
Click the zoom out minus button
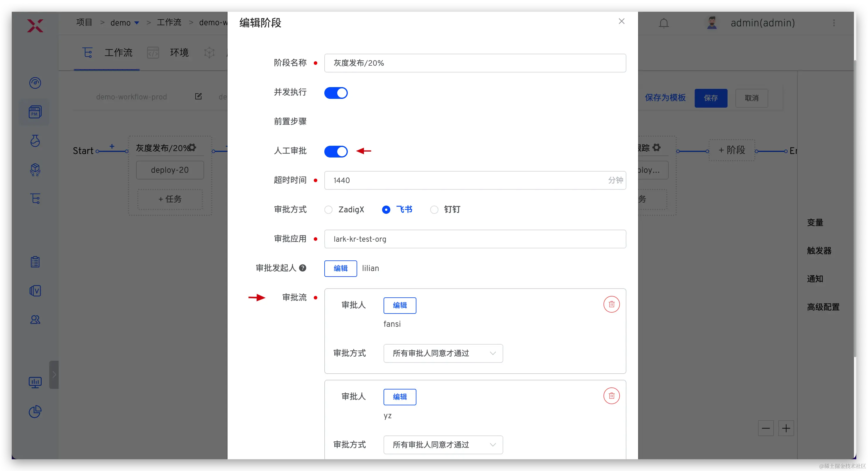pos(766,428)
